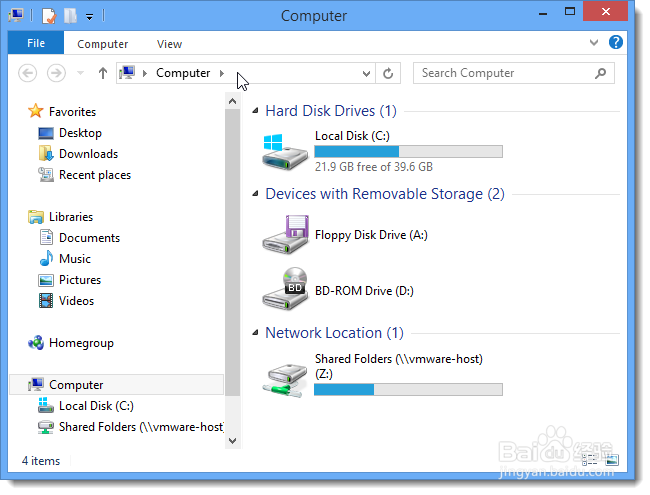Click the Computer system icon in title bar
This screenshot has width=650, height=495.
pos(16,15)
